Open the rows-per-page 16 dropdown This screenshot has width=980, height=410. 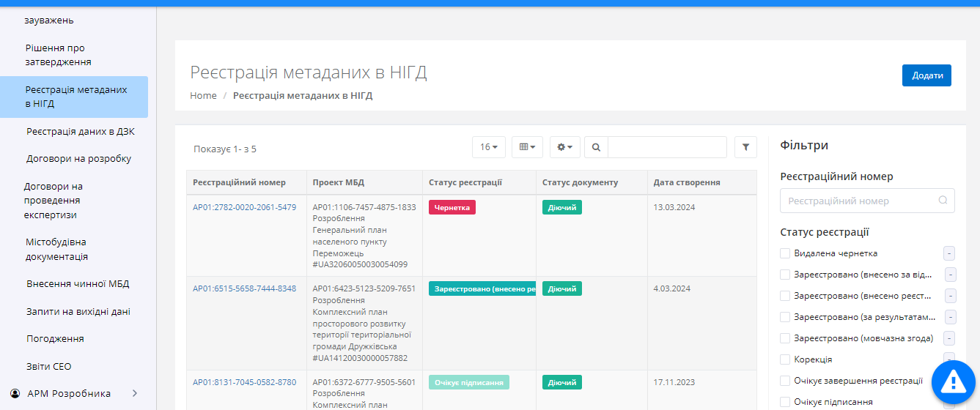(x=488, y=147)
